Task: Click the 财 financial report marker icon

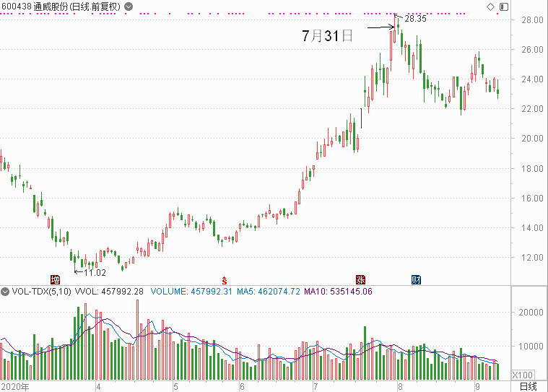Action: click(x=416, y=279)
